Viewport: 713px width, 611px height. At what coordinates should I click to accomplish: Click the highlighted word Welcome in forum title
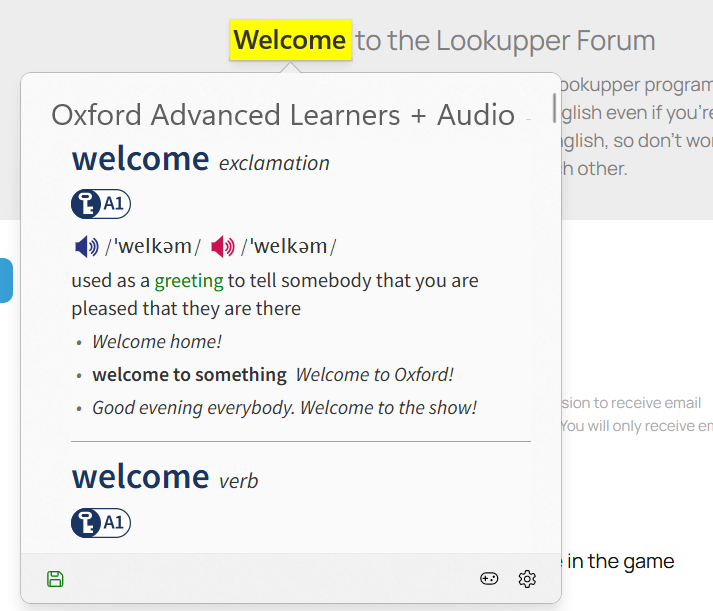(x=290, y=40)
